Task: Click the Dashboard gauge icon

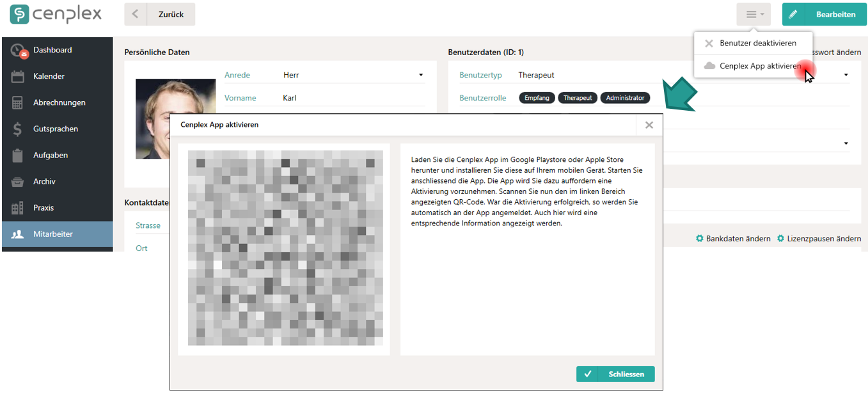Action: click(x=18, y=51)
